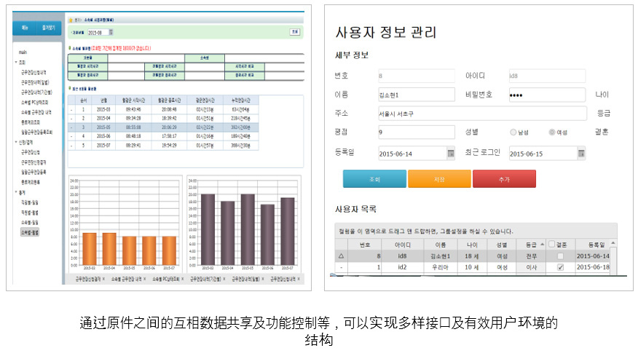Click the 이름 input field with 김소현1
The width and height of the screenshot is (638, 364).
pos(417,95)
